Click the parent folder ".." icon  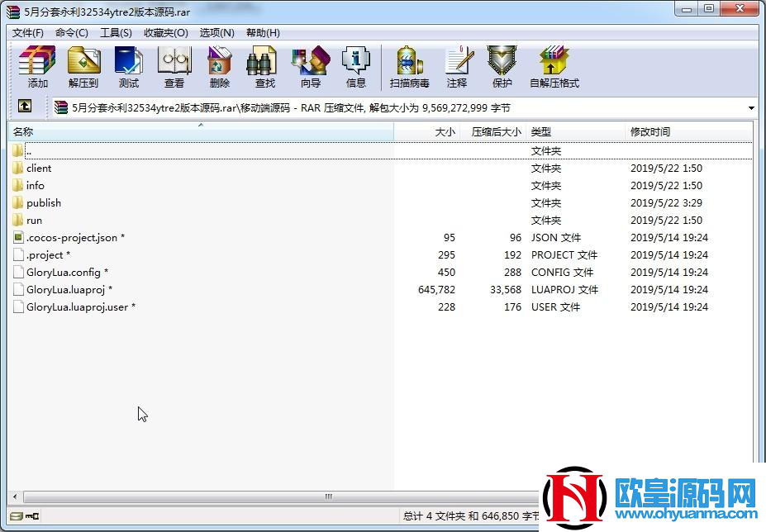[x=17, y=150]
